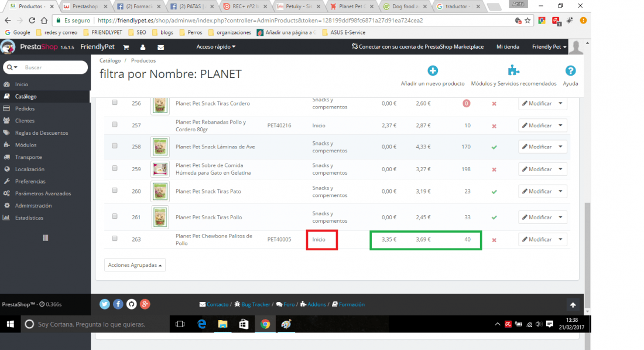Open Modificar dropdown arrow for product 261
The height and width of the screenshot is (350, 644).
click(561, 217)
